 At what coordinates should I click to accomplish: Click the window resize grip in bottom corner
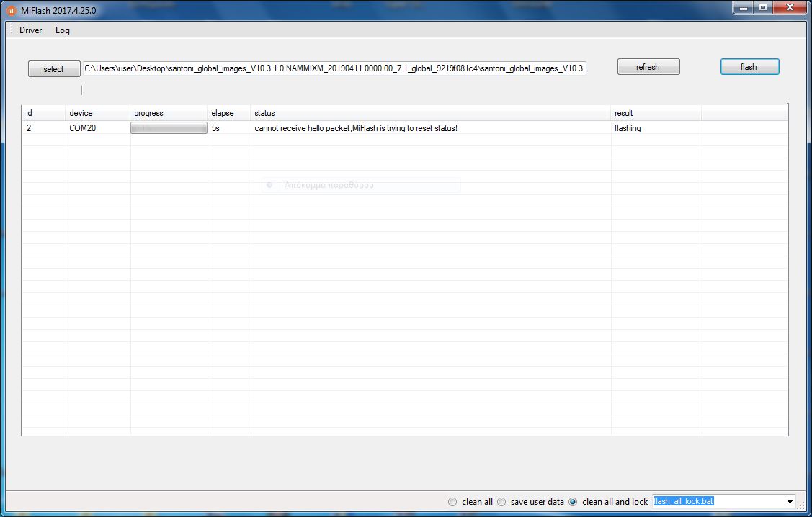pos(801,506)
